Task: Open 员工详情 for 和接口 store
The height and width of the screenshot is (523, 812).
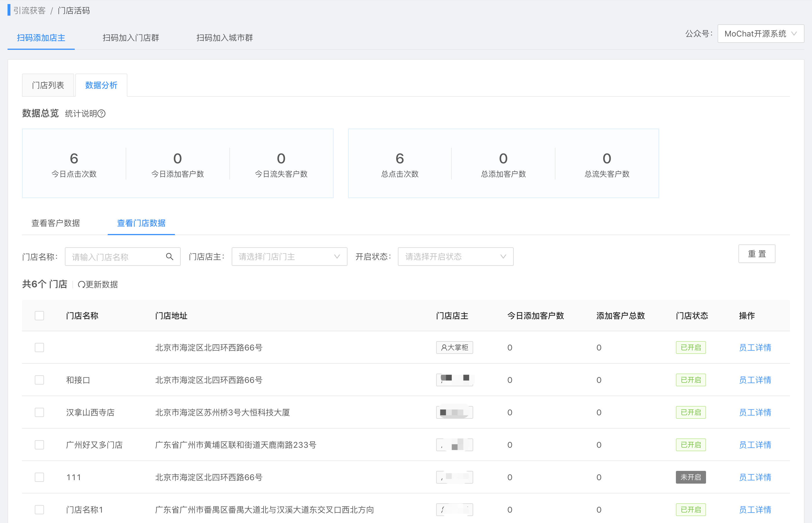Action: click(x=755, y=380)
